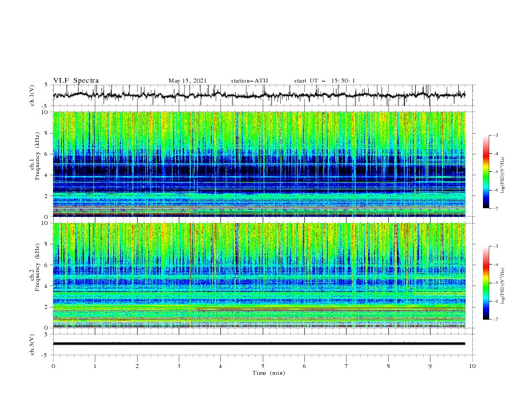
Task: Click the ch.1 spectrogram panel
Action: (259, 164)
